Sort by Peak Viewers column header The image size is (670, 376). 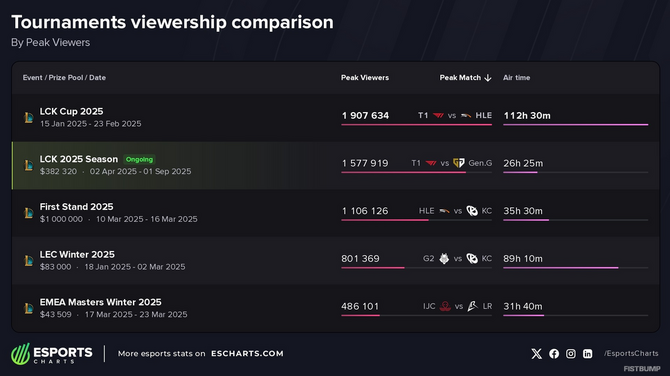click(x=365, y=78)
